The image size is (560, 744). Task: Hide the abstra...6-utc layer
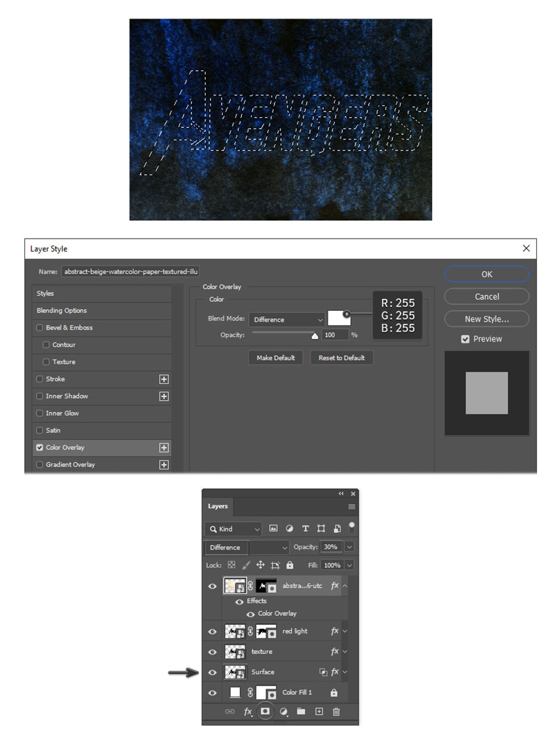pos(212,586)
